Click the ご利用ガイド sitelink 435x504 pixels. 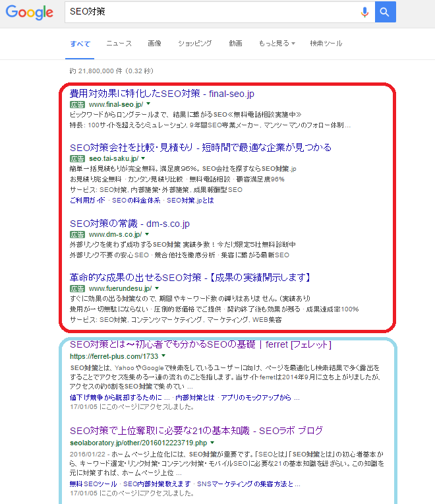(88, 200)
